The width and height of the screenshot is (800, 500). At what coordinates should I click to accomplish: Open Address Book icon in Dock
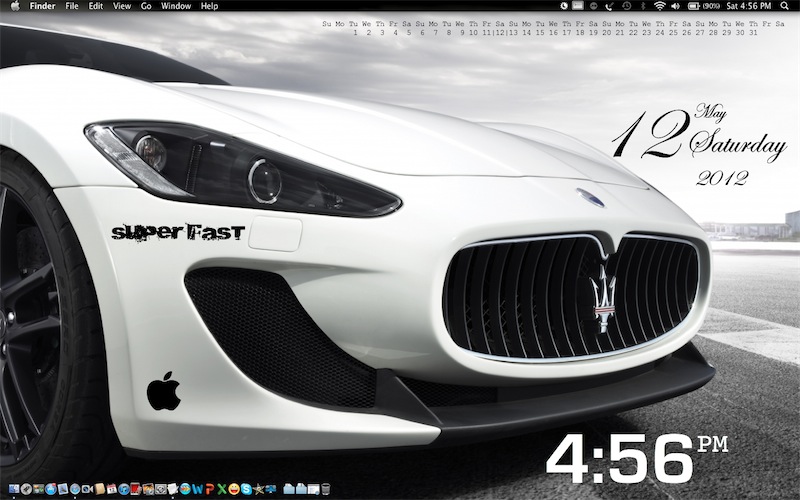tap(99, 489)
